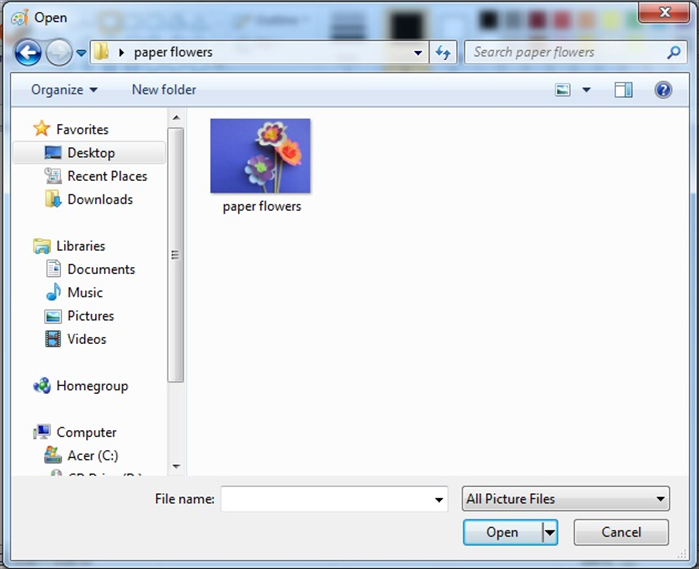Click the Downloads folder icon
Image resolution: width=699 pixels, height=569 pixels.
tap(53, 199)
